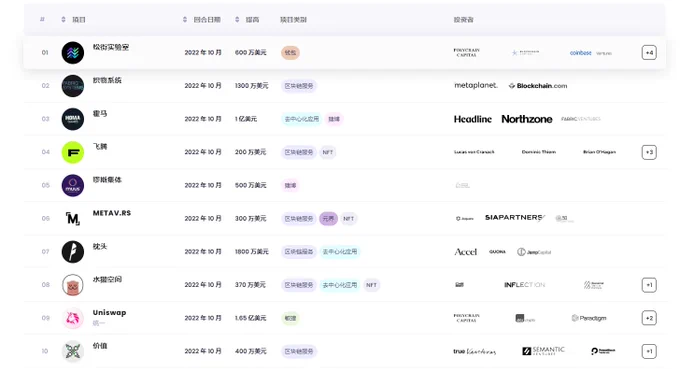Expand +4 more investors in row 01
The height and width of the screenshot is (387, 680).
649,52
